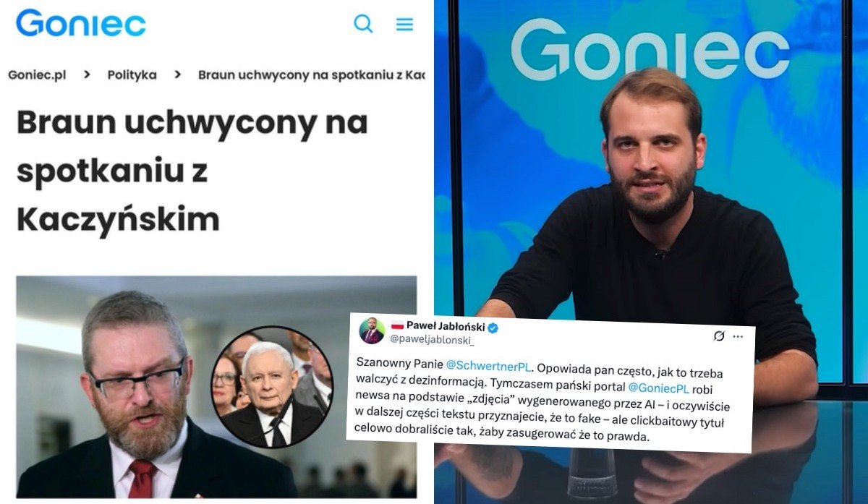868x504 pixels.
Task: Click the Grok icon on the tweet
Action: coord(719,336)
